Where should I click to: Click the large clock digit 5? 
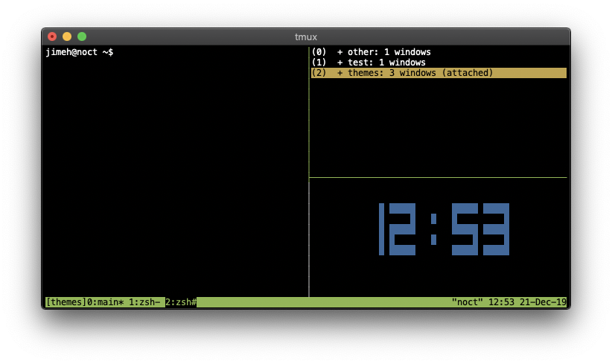tap(465, 229)
